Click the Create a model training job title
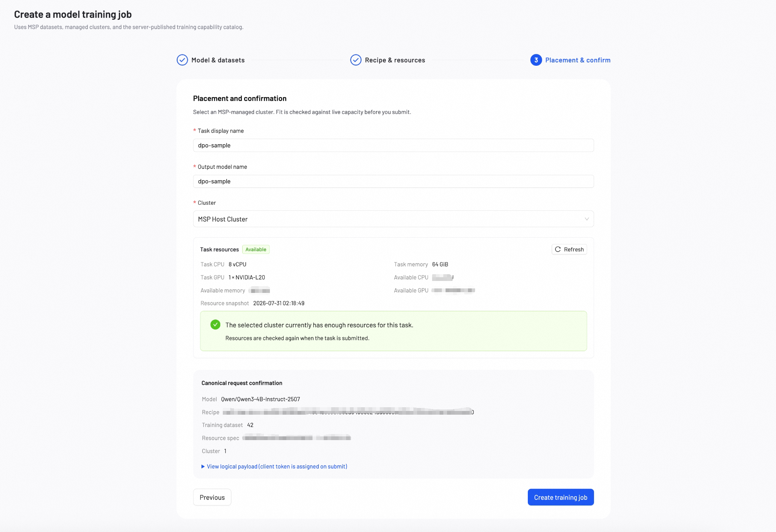Viewport: 776px width, 532px height. [73, 14]
